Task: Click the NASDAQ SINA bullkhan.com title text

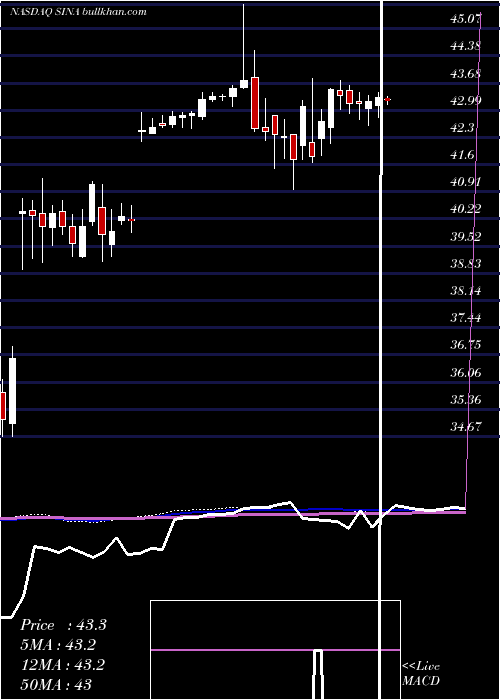Action: coord(78,12)
